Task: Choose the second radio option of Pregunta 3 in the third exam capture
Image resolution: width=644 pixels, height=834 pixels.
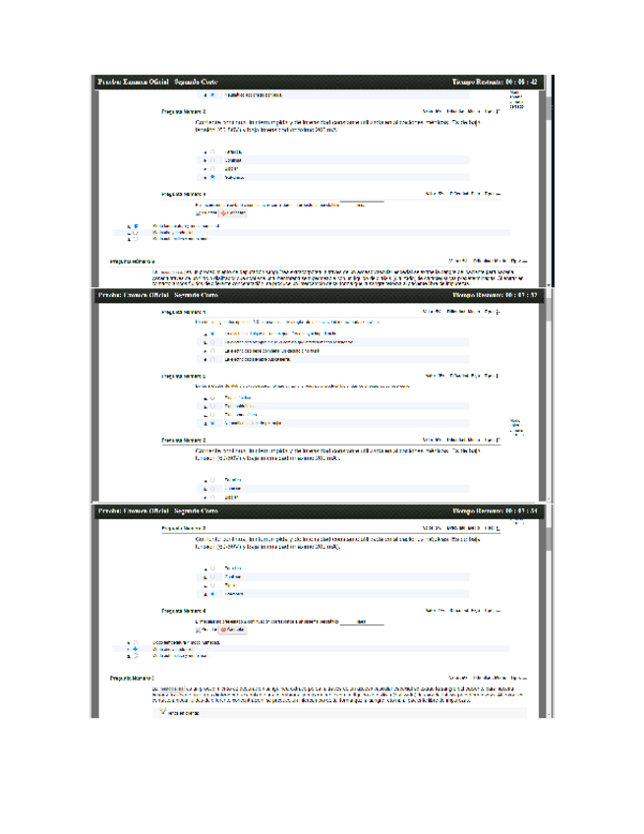Action: (x=212, y=576)
